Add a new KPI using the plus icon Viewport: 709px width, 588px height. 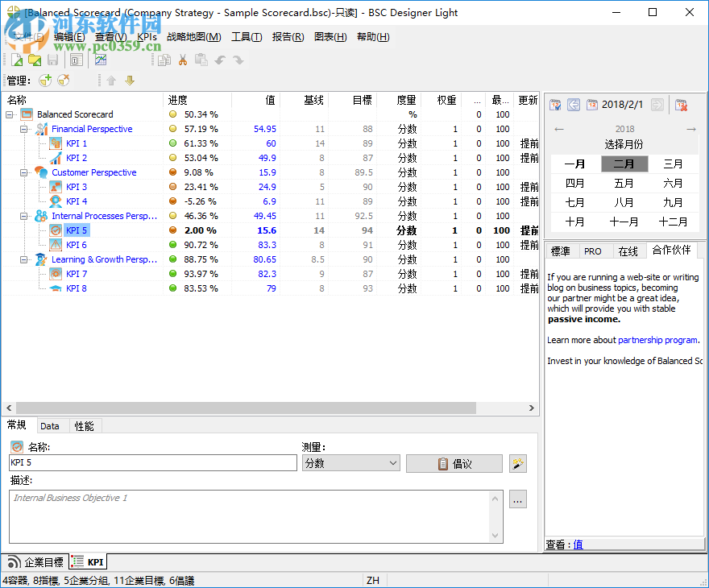45,81
